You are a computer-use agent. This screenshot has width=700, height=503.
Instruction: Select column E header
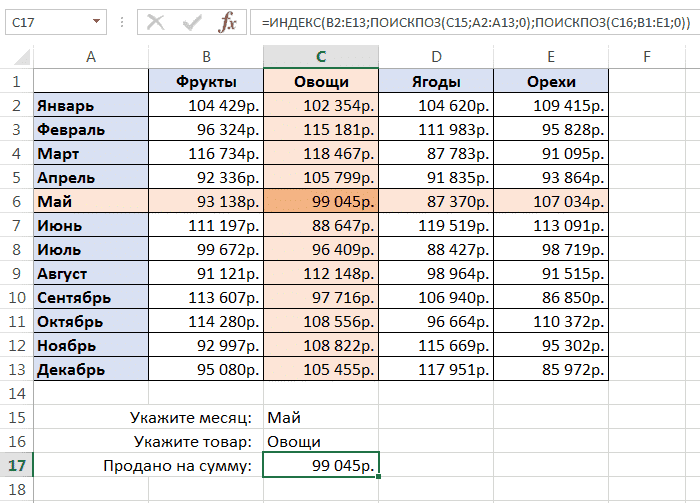click(x=551, y=57)
